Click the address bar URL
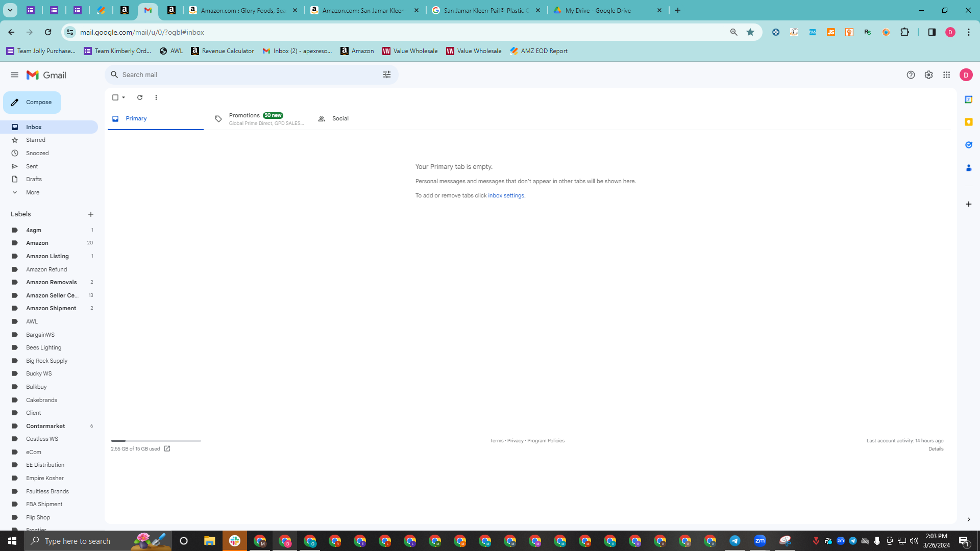Viewport: 980px width, 551px height. (142, 32)
